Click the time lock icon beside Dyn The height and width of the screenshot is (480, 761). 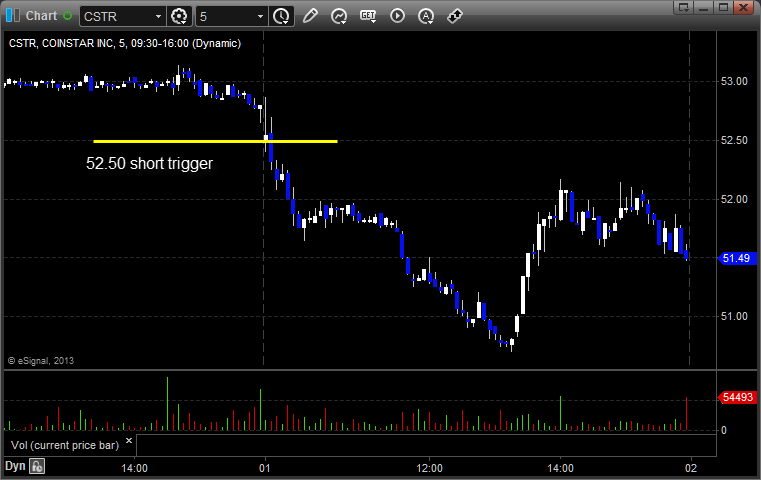point(37,466)
